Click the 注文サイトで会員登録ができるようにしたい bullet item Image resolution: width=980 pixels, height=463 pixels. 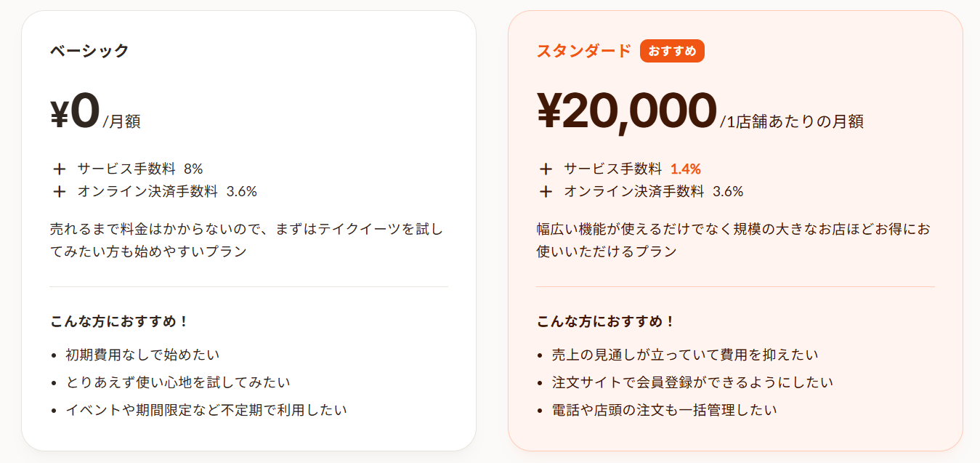(x=692, y=382)
